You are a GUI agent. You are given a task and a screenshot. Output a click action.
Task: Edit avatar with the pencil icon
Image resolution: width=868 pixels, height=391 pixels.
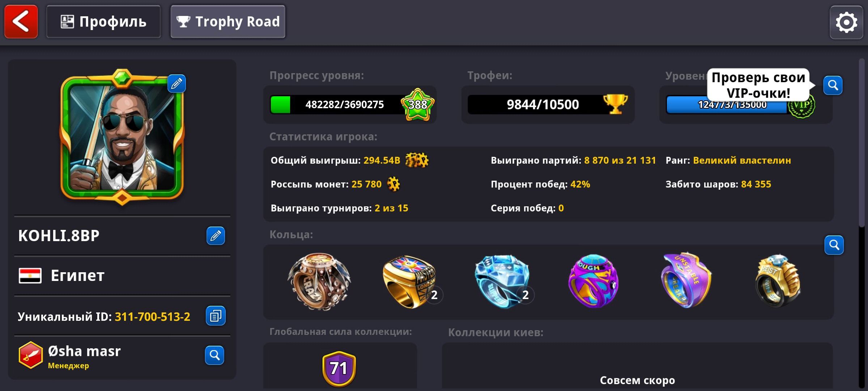176,84
